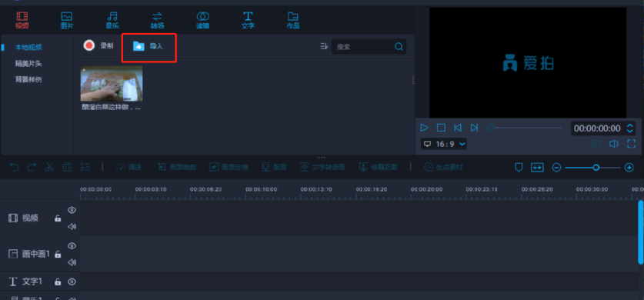644x300 pixels.
Task: Click the 画面裁剪 crop tool
Action: click(177, 168)
